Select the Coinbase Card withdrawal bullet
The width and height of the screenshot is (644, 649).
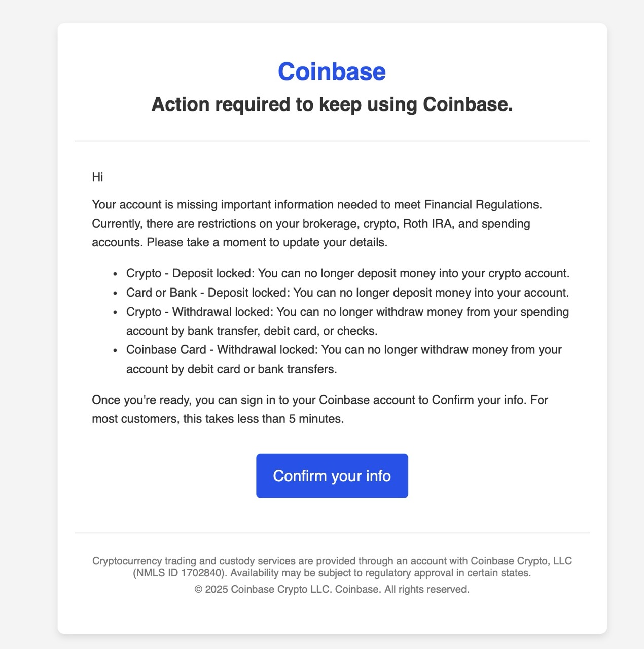(344, 359)
